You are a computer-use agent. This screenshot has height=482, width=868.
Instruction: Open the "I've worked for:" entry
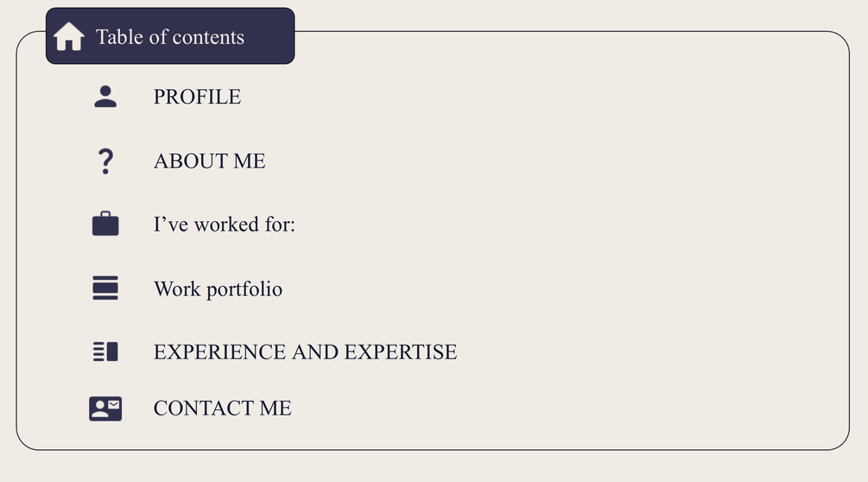(225, 224)
